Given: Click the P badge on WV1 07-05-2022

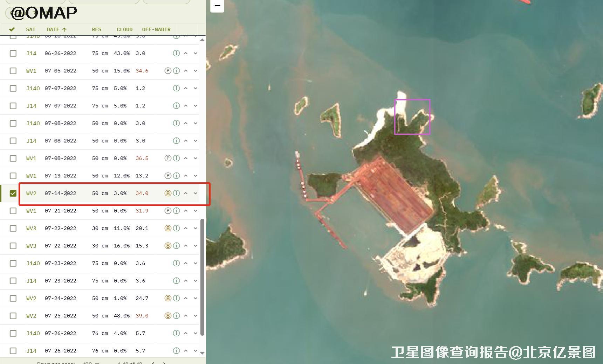Looking at the screenshot, I should click(x=168, y=71).
